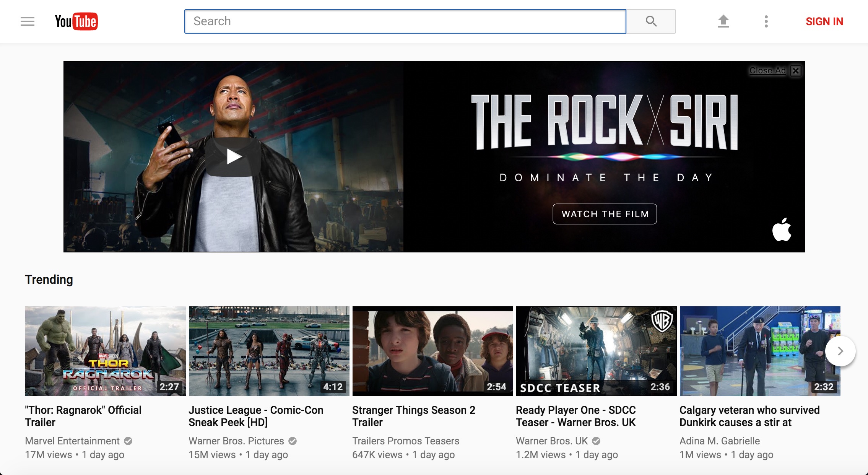Open the Calgary veteran video thumbnail
Viewport: 868px width, 475px height.
(x=760, y=351)
